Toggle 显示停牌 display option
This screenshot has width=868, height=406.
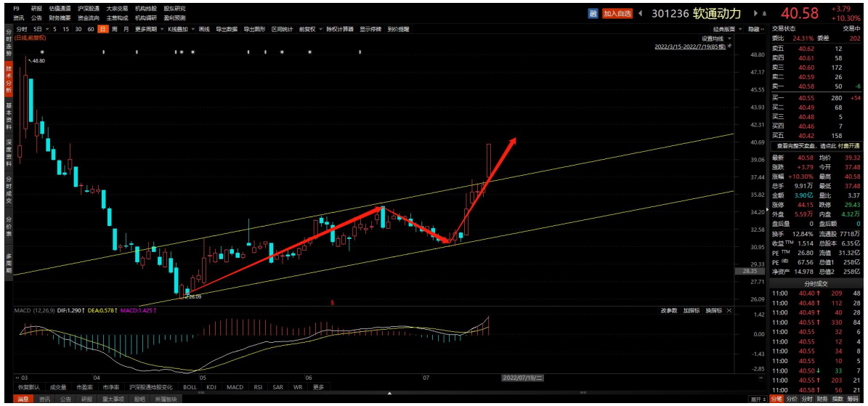[x=370, y=29]
